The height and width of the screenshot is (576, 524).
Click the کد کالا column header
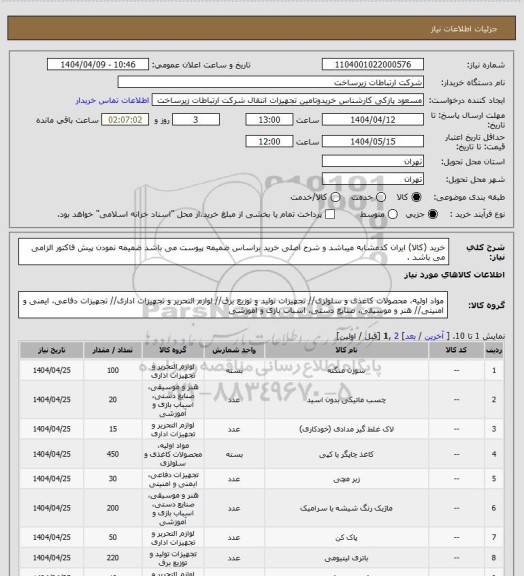pyautogui.click(x=456, y=350)
